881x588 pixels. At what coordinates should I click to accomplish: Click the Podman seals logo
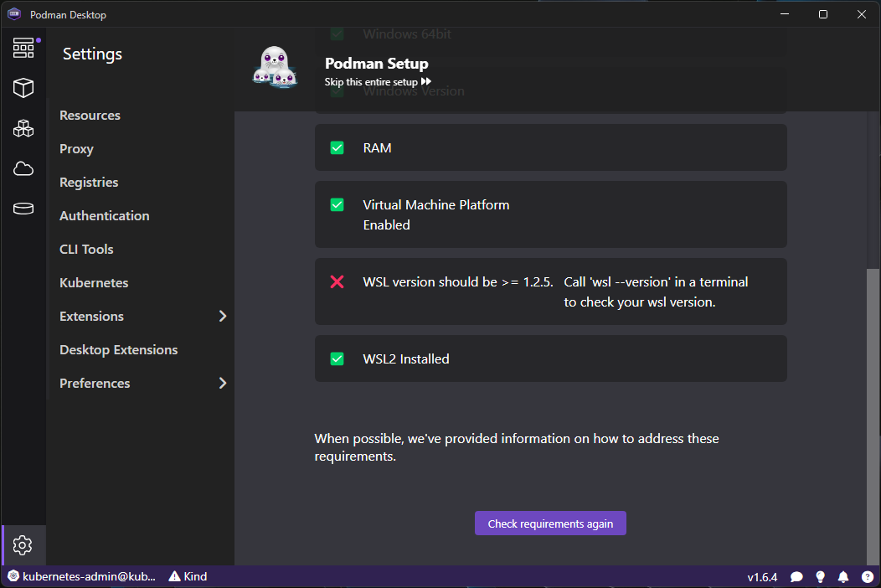(275, 68)
